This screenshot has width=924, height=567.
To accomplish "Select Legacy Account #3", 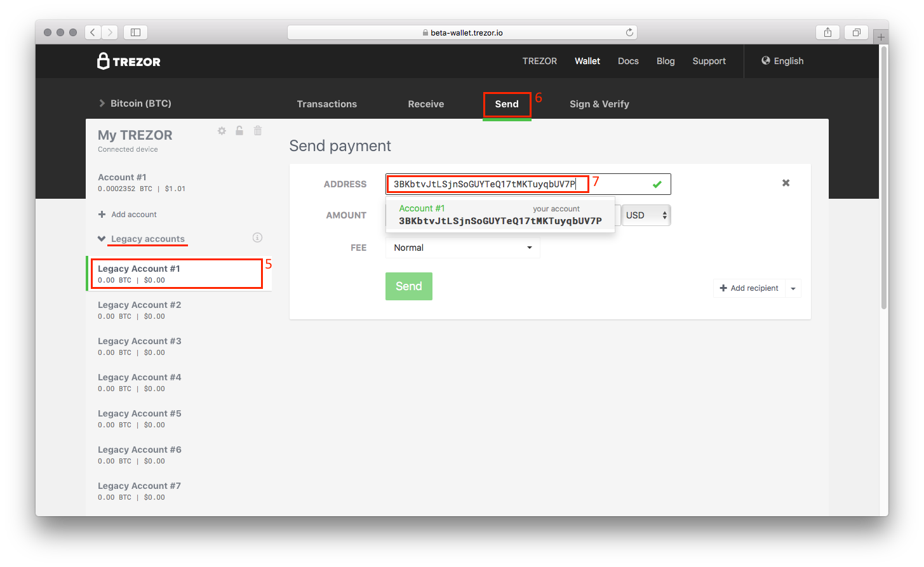I will tap(178, 346).
